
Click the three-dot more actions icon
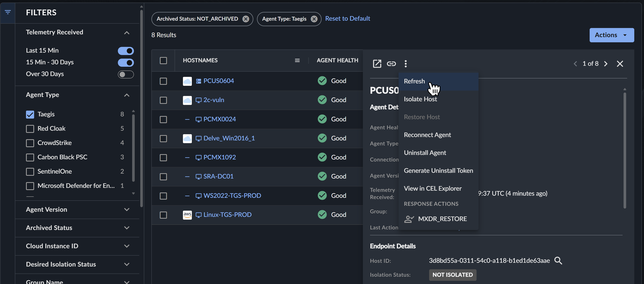pyautogui.click(x=406, y=64)
